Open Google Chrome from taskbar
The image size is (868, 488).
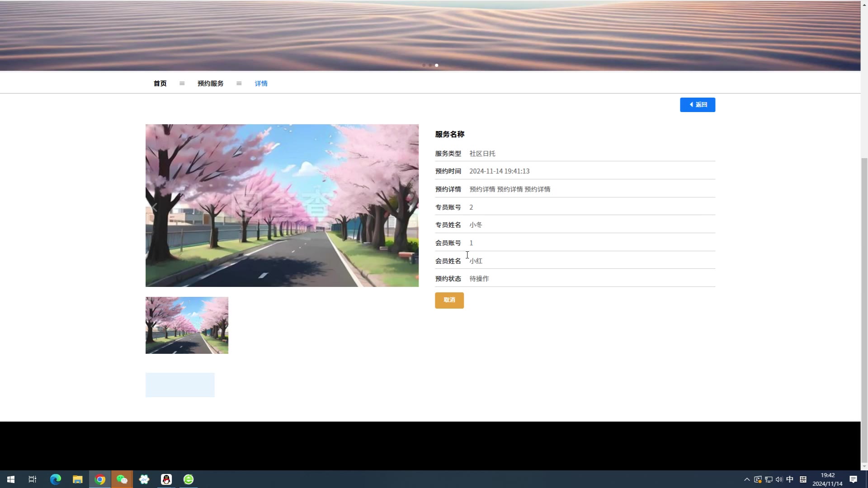tap(100, 479)
